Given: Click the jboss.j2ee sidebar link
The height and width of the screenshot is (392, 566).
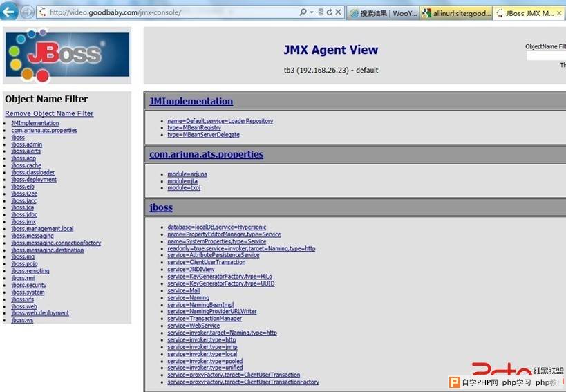Looking at the screenshot, I should tap(24, 194).
